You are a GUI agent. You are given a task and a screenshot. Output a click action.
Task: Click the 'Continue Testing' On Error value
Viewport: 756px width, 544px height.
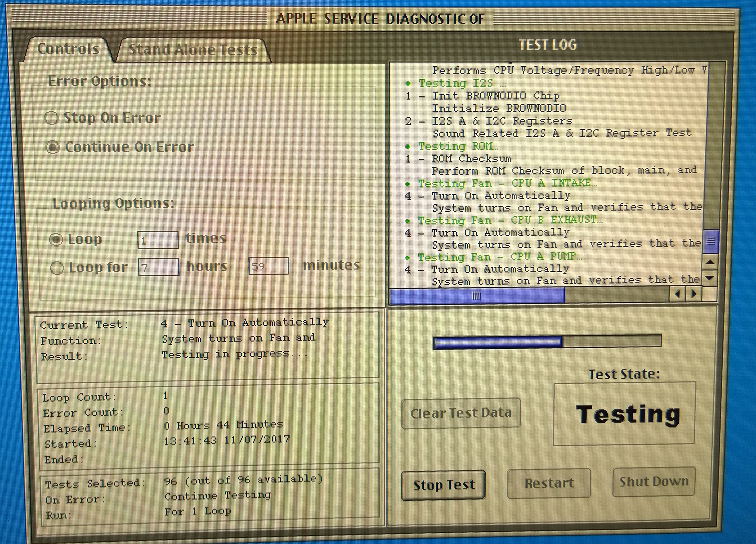[x=218, y=496]
